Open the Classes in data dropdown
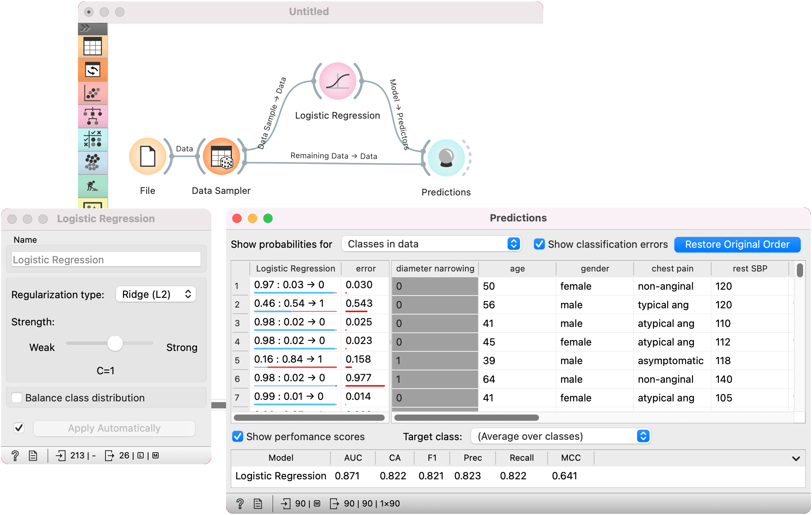 pyautogui.click(x=431, y=244)
